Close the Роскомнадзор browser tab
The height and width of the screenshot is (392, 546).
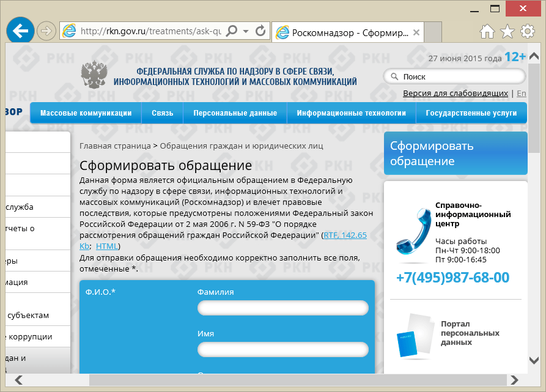[416, 32]
